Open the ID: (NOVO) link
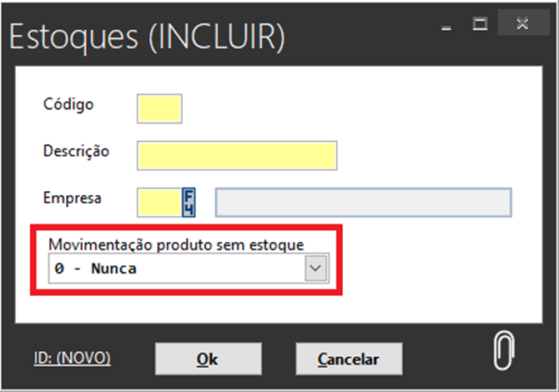The image size is (559, 392). tap(72, 359)
